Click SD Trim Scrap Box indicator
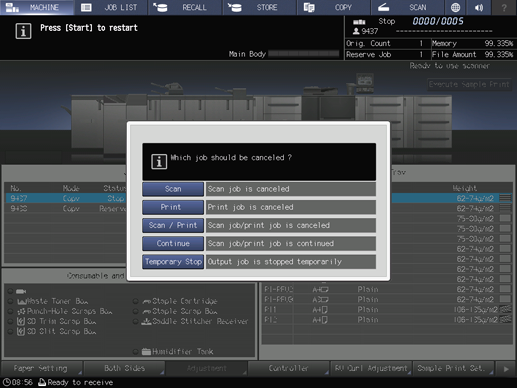 [x=10, y=322]
